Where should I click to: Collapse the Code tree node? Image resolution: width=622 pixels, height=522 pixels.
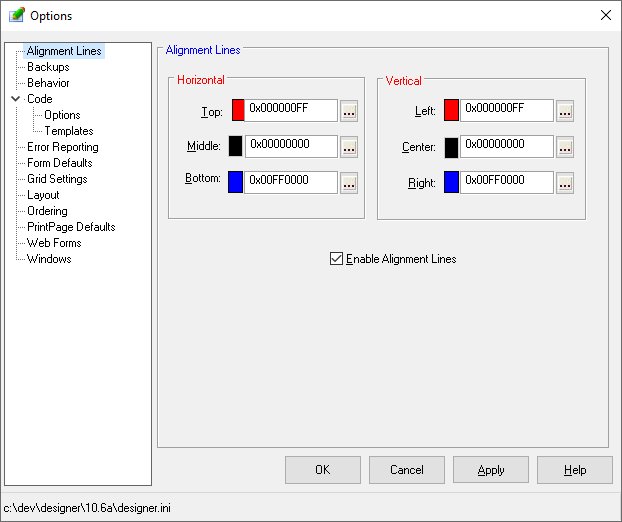(15, 99)
